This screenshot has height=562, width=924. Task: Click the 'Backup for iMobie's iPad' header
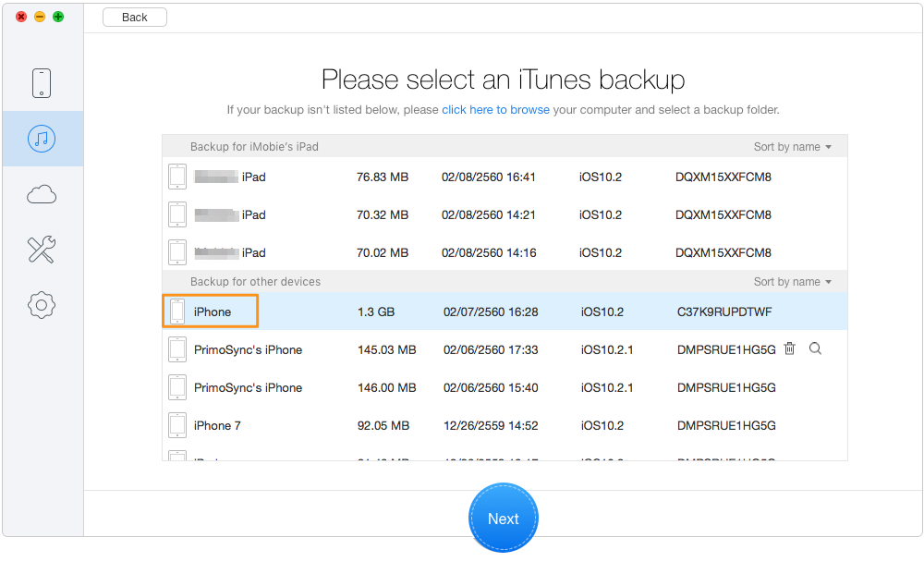pyautogui.click(x=254, y=147)
